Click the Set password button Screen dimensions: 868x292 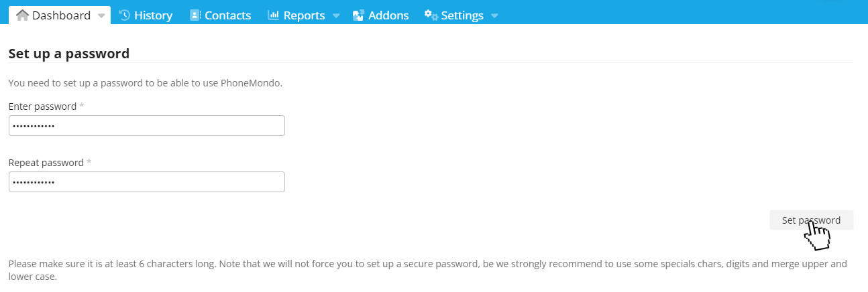point(812,220)
